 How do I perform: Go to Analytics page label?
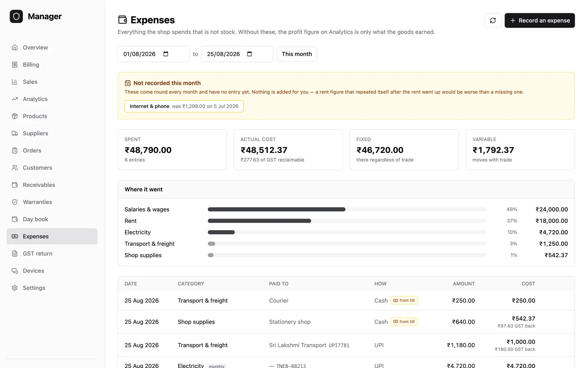(35, 99)
